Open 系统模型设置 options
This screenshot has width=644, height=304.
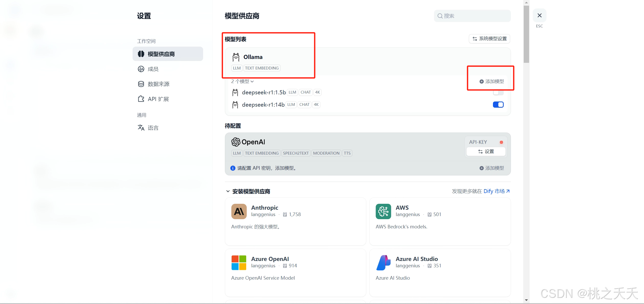(489, 39)
